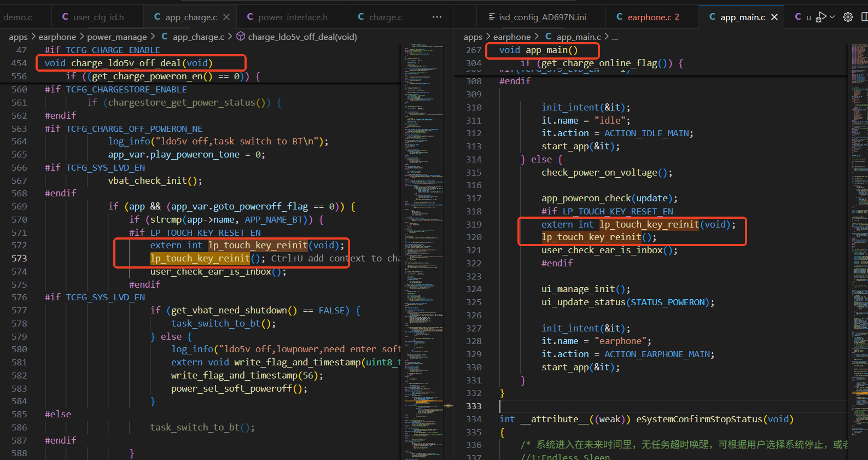Click 'power_set_soft_poweroff();' on line 583
Viewport: 868px width, 460px height.
[x=240, y=388]
